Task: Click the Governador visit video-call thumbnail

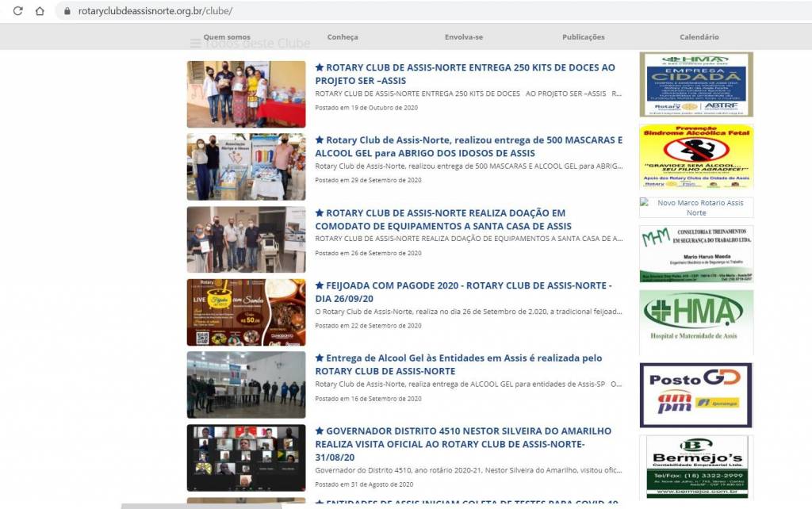Action: (246, 458)
